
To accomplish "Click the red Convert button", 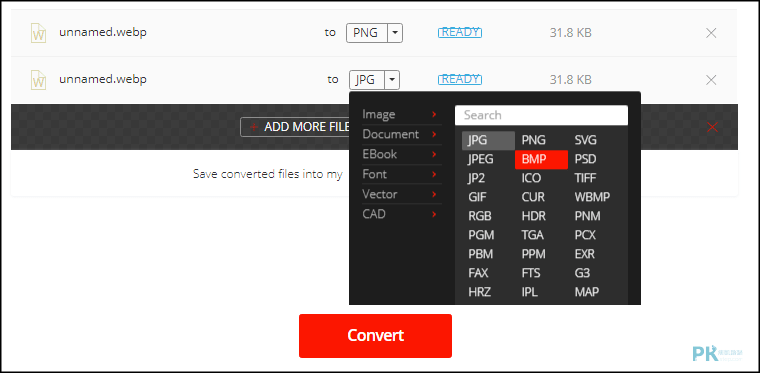I will click(x=375, y=336).
